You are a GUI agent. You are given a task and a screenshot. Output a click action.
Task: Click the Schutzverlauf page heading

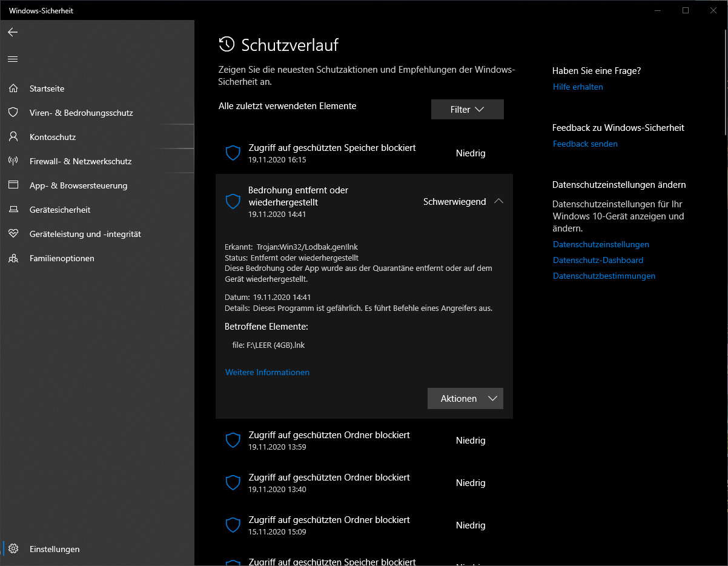coord(290,45)
